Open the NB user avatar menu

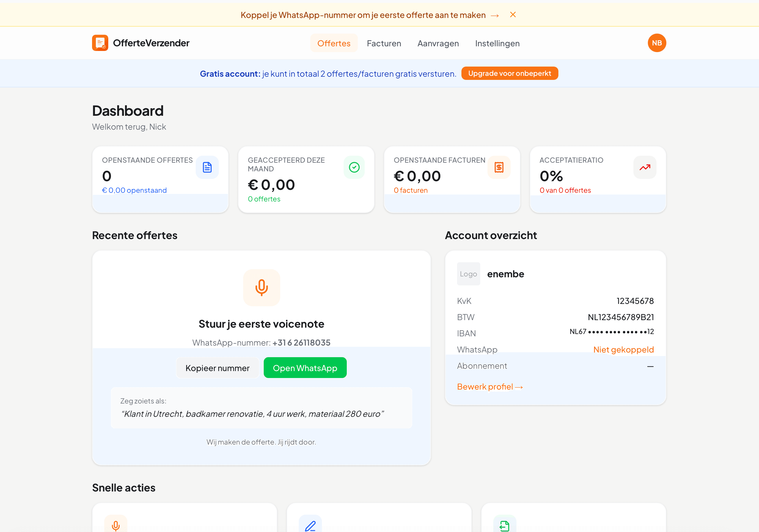pos(657,43)
